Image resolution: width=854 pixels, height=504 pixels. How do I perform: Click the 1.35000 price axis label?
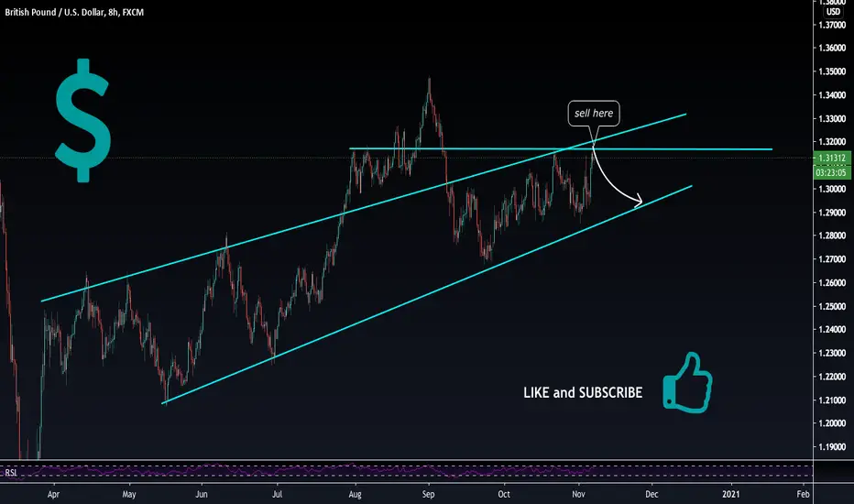832,71
